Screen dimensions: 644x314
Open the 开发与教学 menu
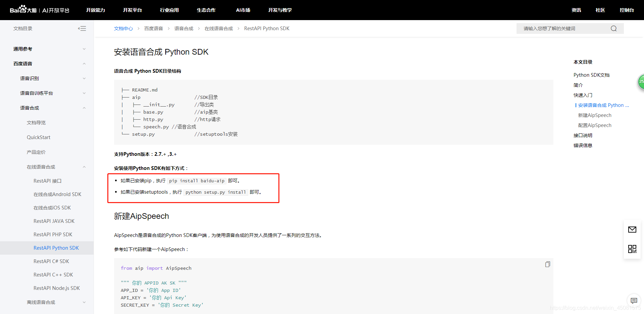pos(280,10)
